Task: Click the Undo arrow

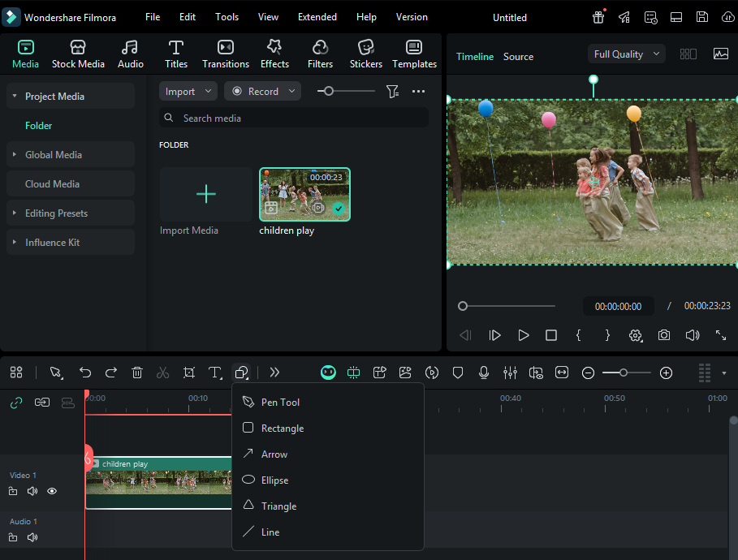Action: point(85,373)
